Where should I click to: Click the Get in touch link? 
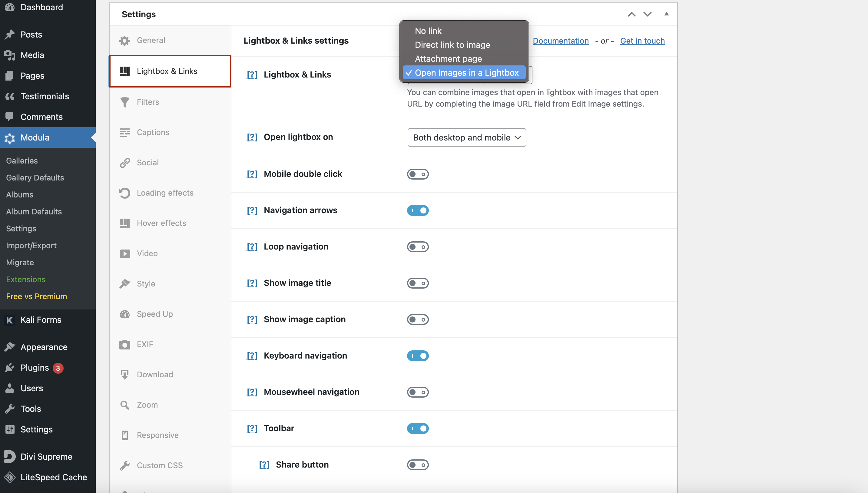pos(643,40)
